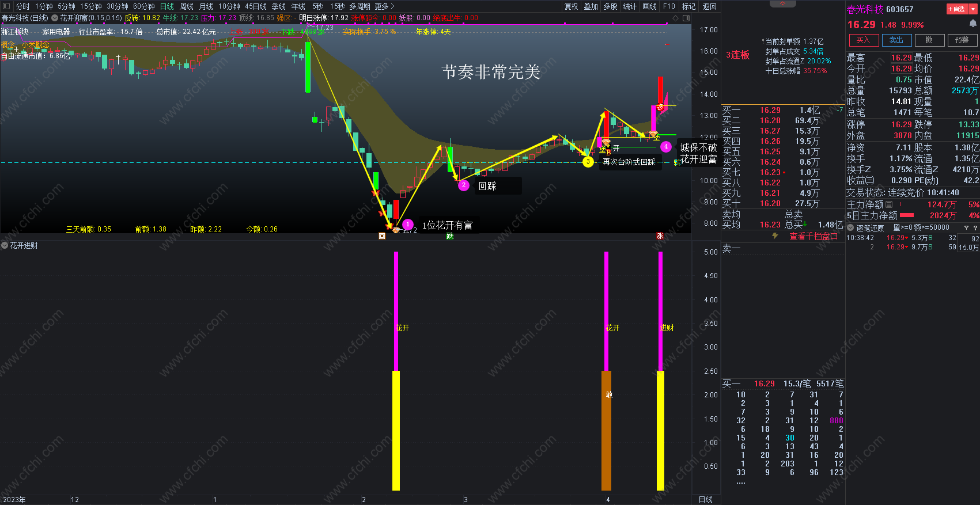
Task: Open the tick filter funnel icon
Action: [967, 228]
